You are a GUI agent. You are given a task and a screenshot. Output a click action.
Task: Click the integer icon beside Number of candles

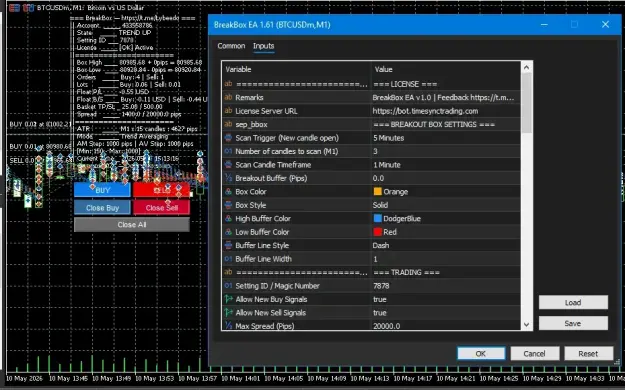tap(228, 151)
